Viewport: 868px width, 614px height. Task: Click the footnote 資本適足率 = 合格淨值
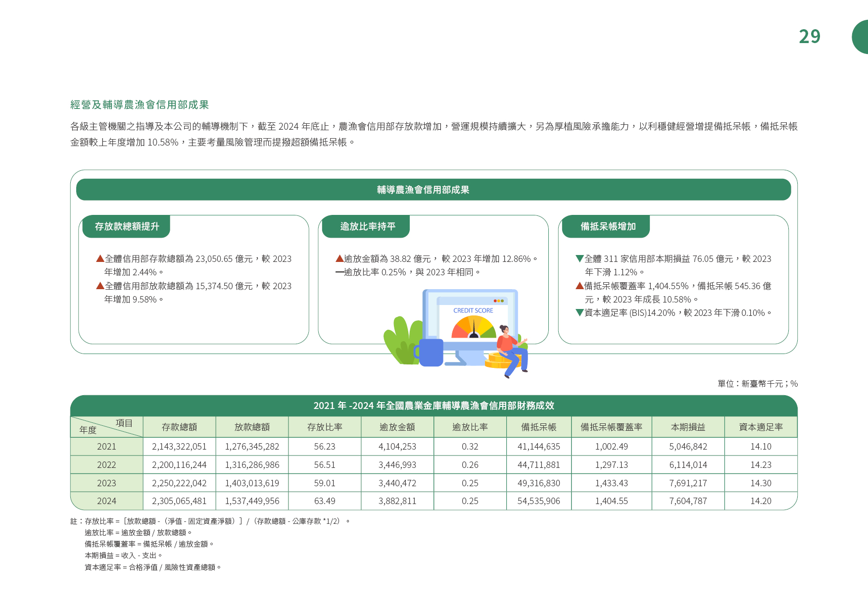pos(153,567)
